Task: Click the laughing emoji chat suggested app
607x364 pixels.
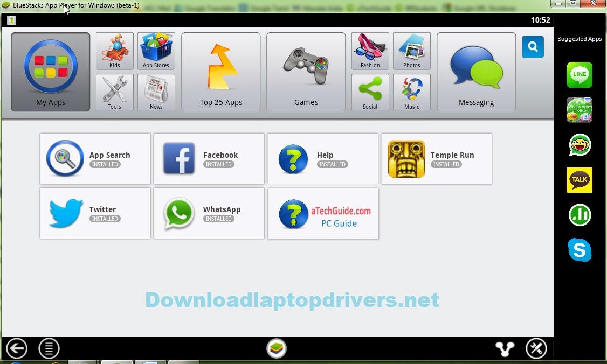Action: pos(580,145)
